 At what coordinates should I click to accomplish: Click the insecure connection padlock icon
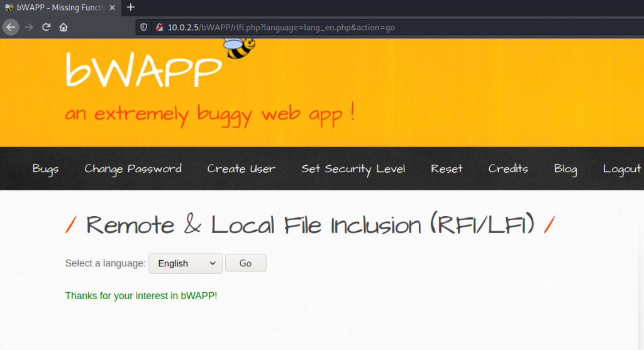(159, 27)
